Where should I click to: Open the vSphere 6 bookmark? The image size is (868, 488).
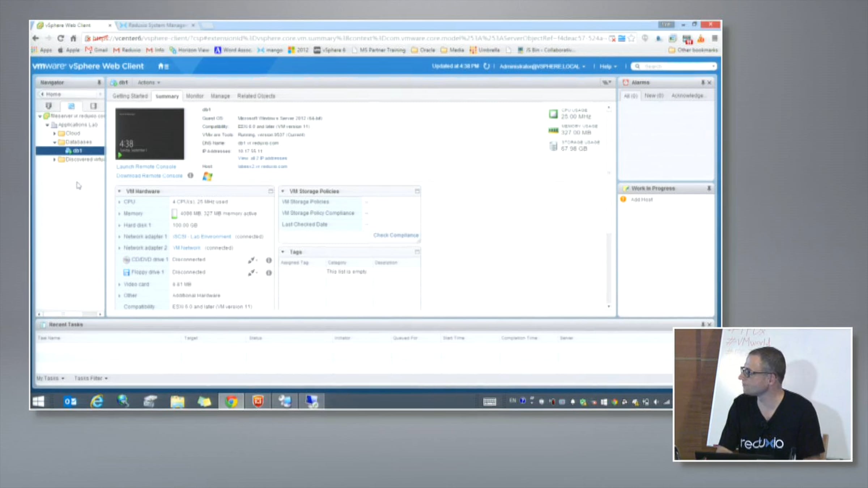tap(330, 50)
